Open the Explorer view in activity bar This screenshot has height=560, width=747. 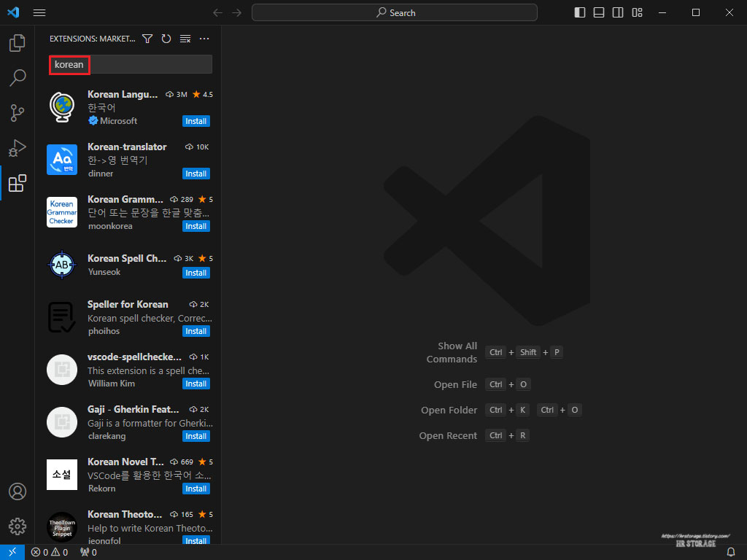point(18,43)
